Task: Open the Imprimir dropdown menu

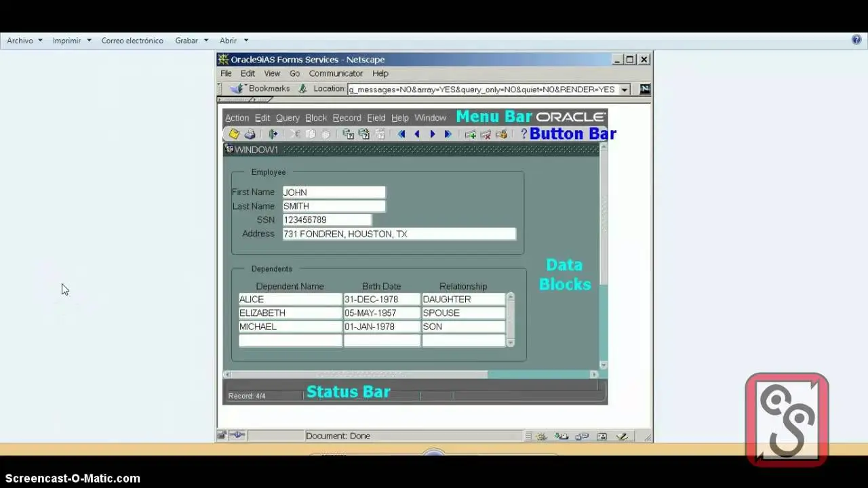Action: (72, 41)
